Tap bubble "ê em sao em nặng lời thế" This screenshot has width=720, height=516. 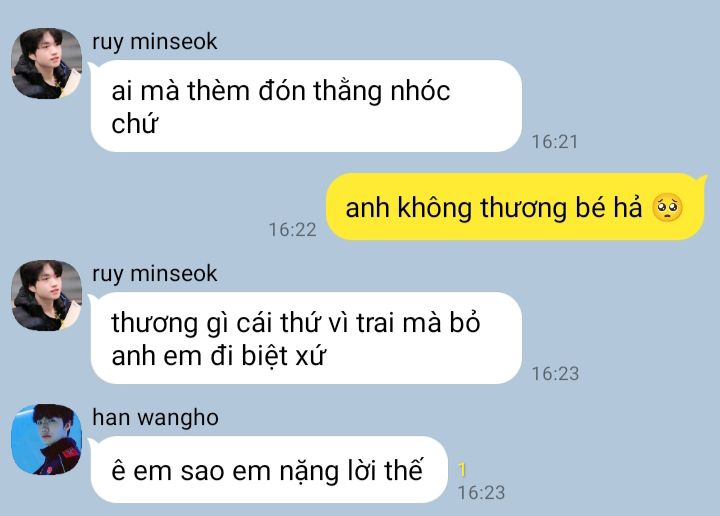coord(269,470)
